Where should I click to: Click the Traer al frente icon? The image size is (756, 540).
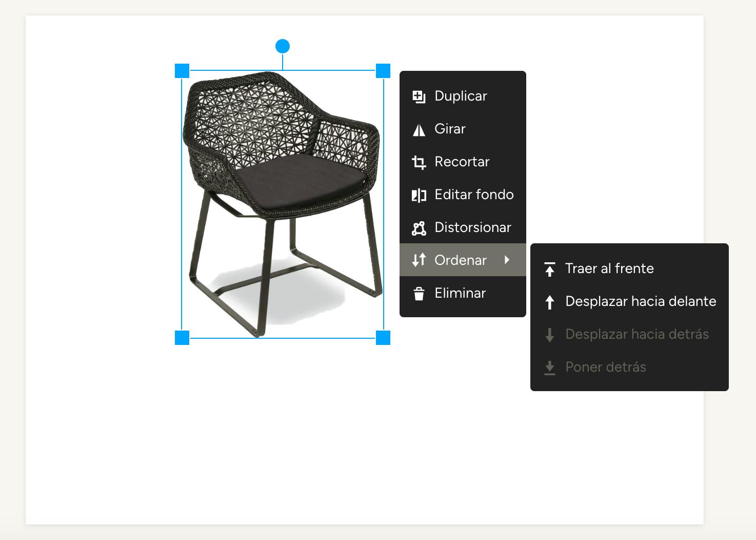click(550, 269)
